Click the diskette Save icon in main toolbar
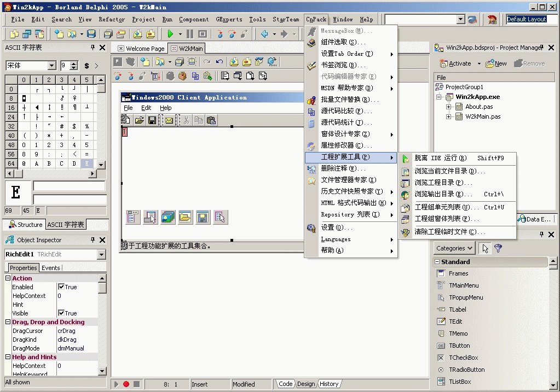The height and width of the screenshot is (392, 560). coord(91,34)
